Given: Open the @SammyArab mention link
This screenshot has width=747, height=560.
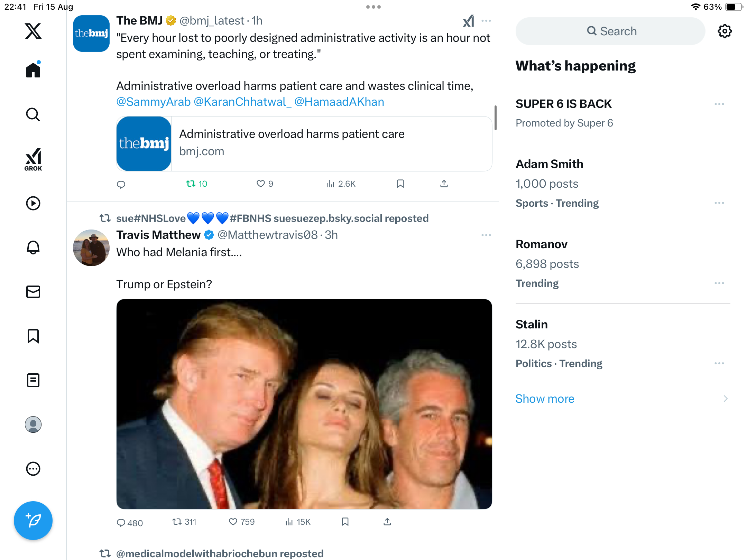Looking at the screenshot, I should click(154, 102).
